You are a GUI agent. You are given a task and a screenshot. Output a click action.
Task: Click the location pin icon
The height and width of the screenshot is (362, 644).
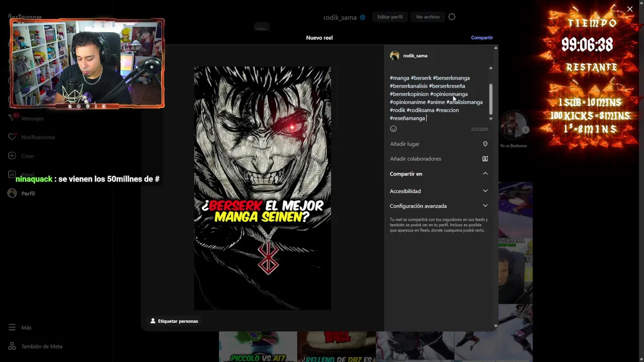point(485,144)
